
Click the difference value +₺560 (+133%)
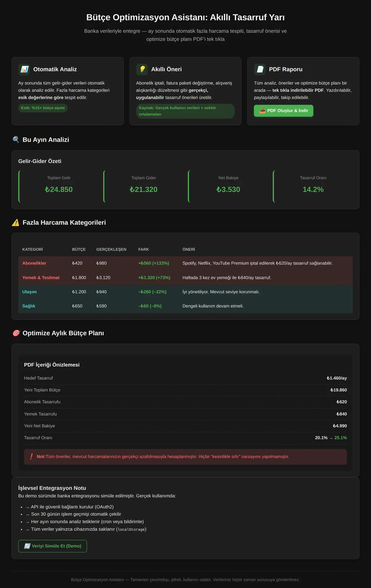pyautogui.click(x=154, y=263)
